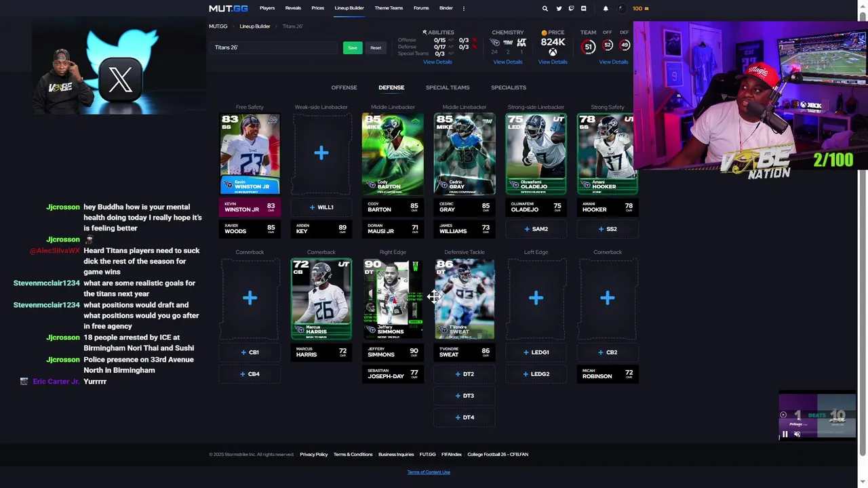The width and height of the screenshot is (868, 488).
Task: Click the team overall 51 rating circle
Action: pyautogui.click(x=589, y=46)
